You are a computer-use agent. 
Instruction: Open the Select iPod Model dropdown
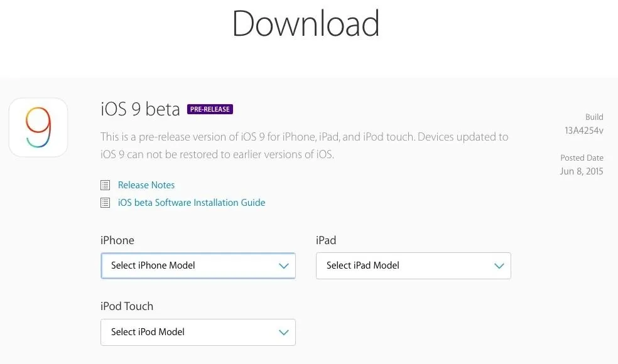point(198,332)
